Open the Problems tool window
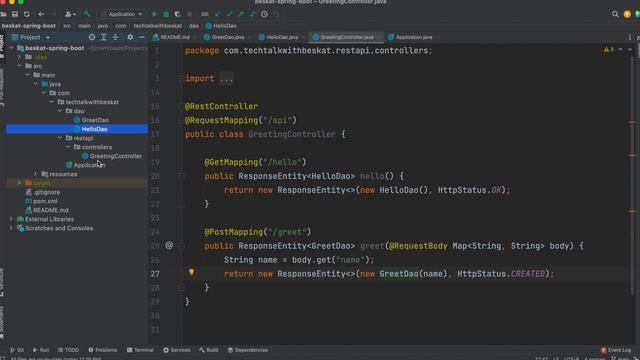This screenshot has height=360, width=640. coord(102,350)
